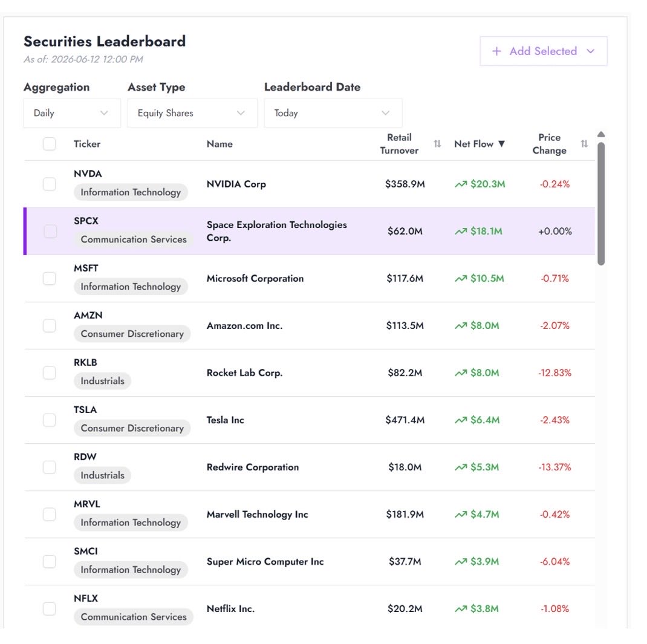This screenshot has width=647, height=644.
Task: Check the SPCX row checkbox
Action: coord(50,232)
